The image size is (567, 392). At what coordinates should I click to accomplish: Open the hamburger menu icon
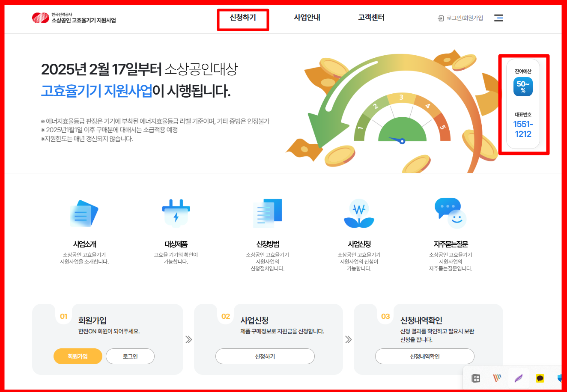(498, 18)
